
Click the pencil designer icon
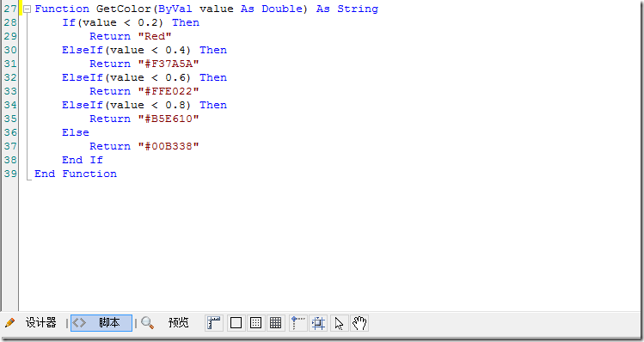tap(9, 323)
